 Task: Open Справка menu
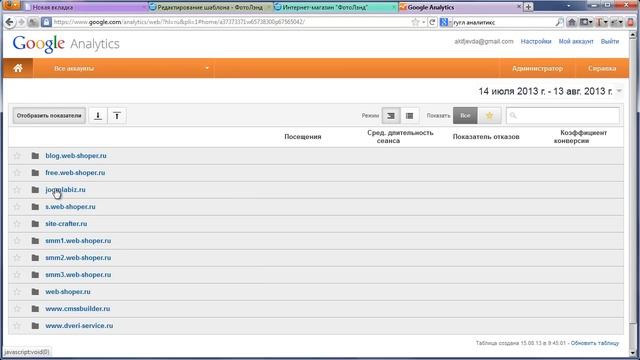602,68
